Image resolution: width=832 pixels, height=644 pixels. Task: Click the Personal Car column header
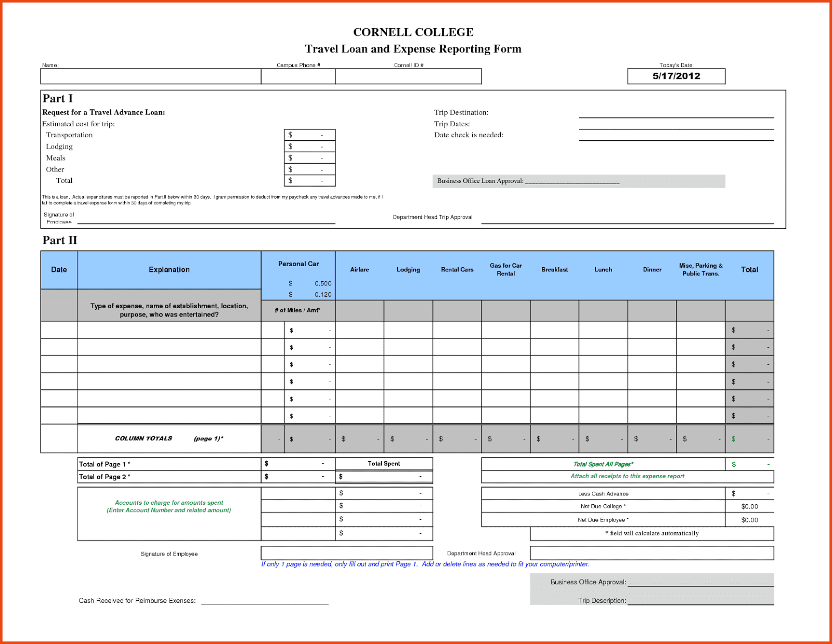(x=298, y=264)
